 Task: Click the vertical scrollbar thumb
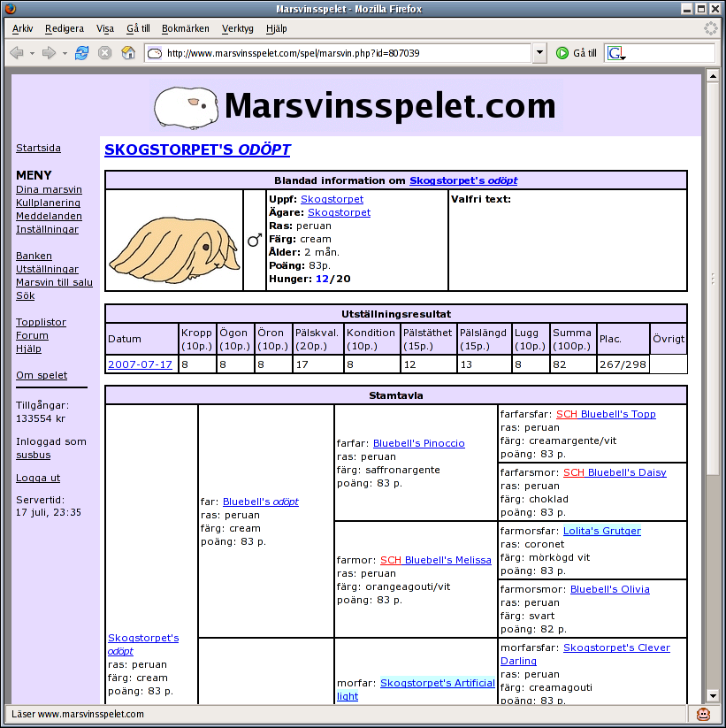[713, 279]
